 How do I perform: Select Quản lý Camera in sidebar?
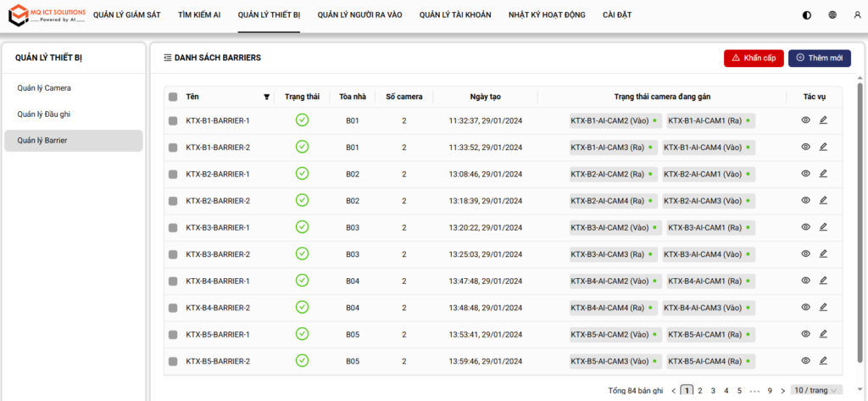pyautogui.click(x=46, y=88)
